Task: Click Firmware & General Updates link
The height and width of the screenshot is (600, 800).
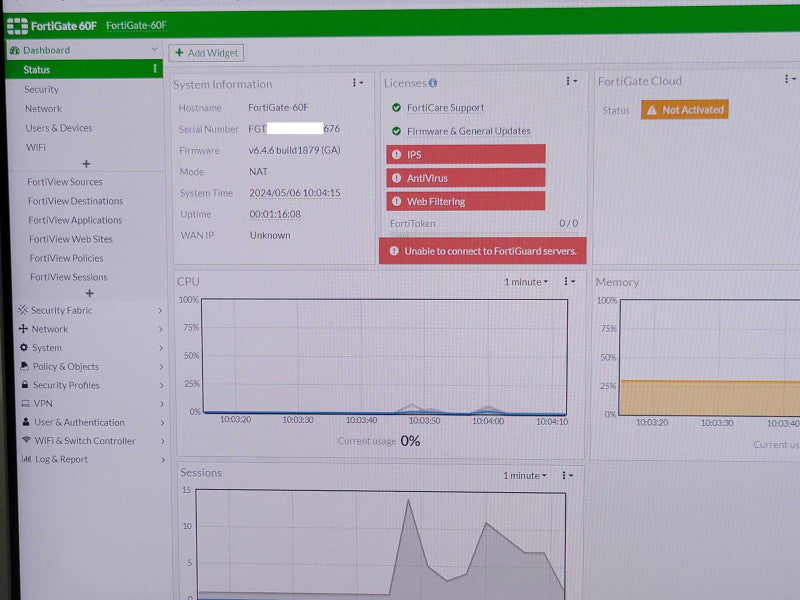Action: coord(468,131)
